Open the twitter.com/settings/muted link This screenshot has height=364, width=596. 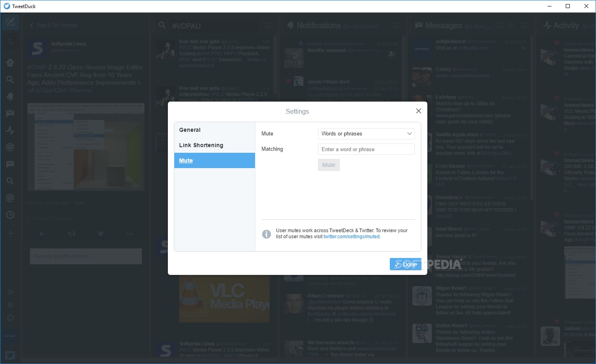[351, 237]
